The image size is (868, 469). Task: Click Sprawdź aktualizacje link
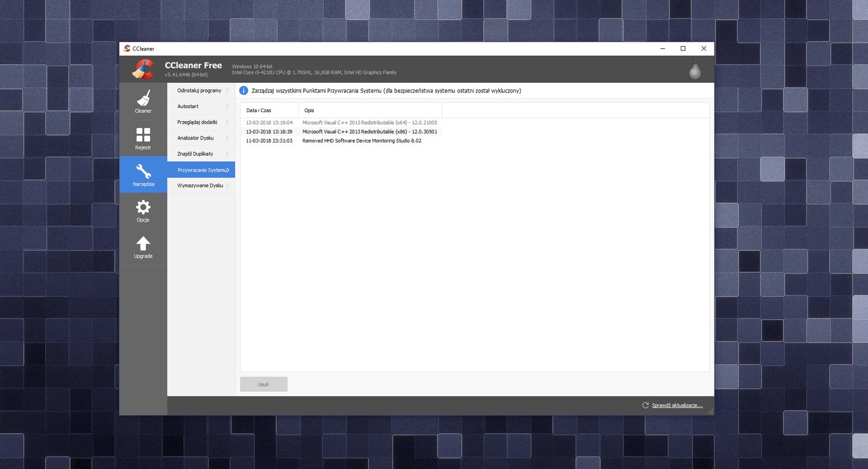(677, 405)
